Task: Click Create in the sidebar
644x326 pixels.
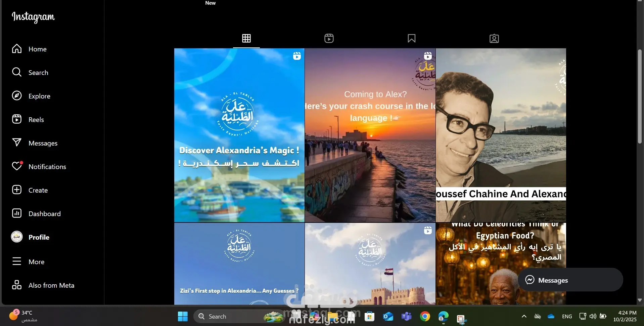Action: pyautogui.click(x=38, y=190)
